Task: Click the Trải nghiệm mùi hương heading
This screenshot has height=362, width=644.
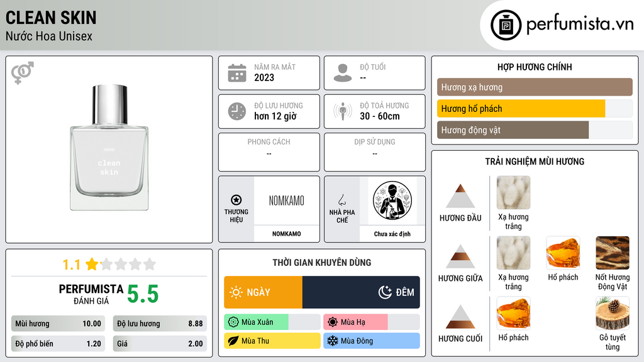Action: pyautogui.click(x=535, y=162)
